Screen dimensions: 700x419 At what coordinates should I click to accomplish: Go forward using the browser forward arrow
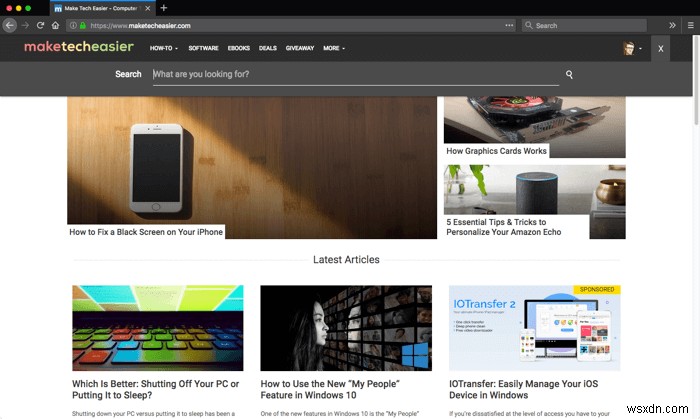25,25
